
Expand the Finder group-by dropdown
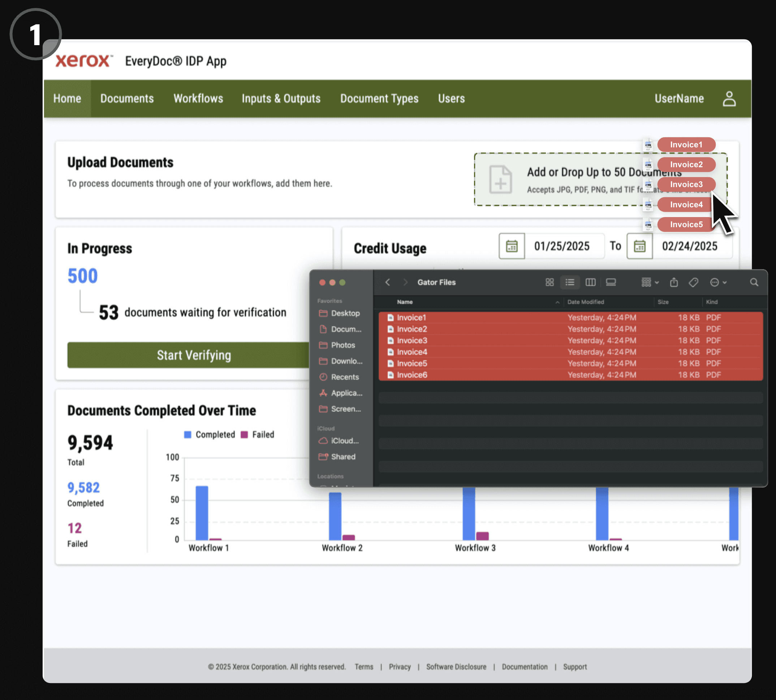650,283
